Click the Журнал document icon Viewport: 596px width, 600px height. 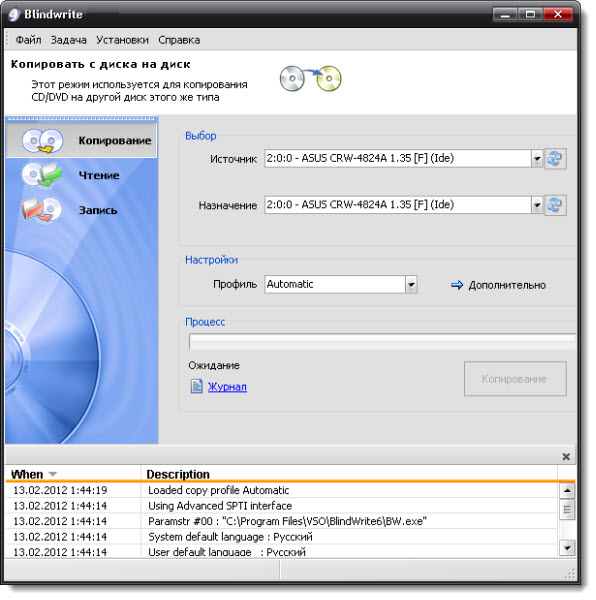[x=197, y=386]
